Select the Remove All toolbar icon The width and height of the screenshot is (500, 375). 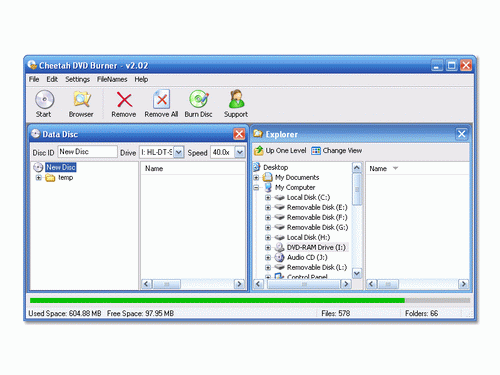161,99
